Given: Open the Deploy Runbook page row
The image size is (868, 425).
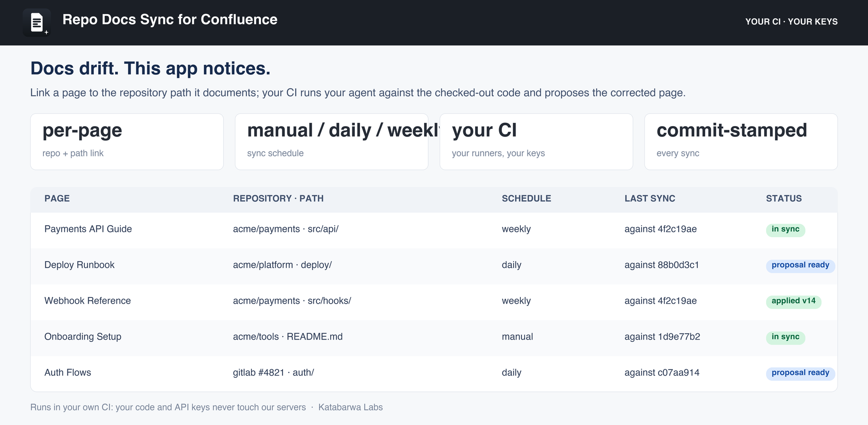Looking at the screenshot, I should [x=434, y=266].
